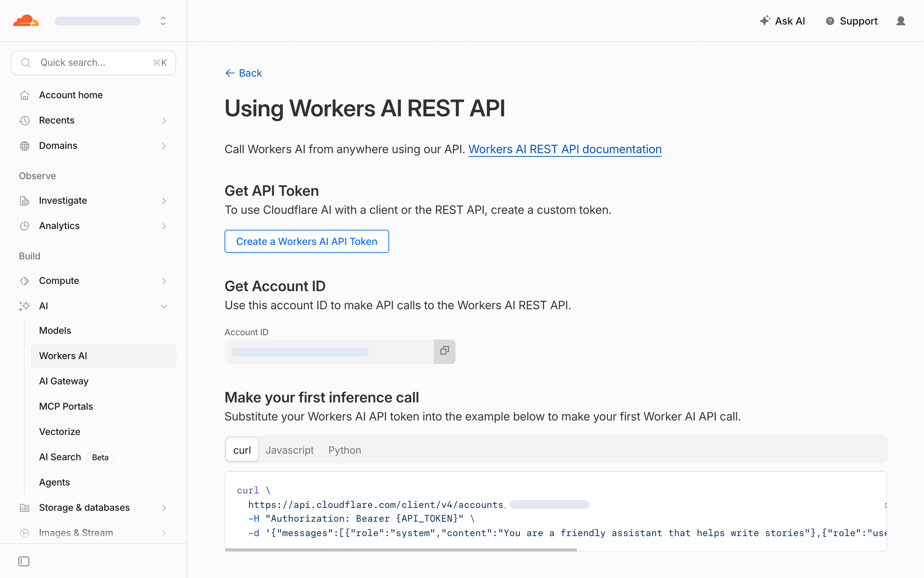Expand the Domains chevron
924x578 pixels.
click(164, 146)
